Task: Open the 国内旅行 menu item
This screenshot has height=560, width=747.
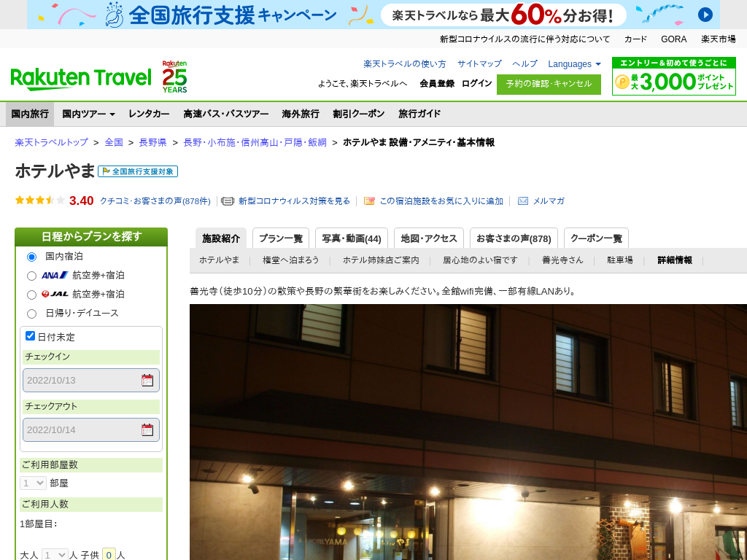Action: click(30, 114)
